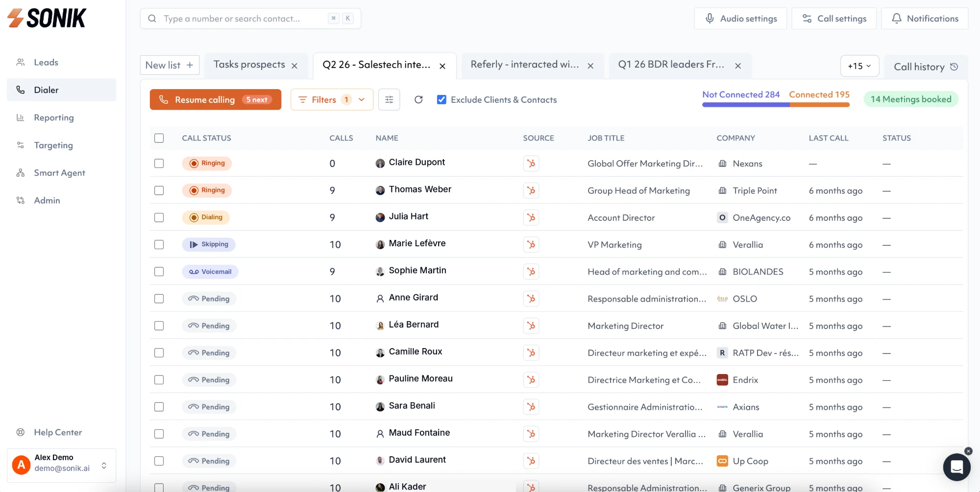Image resolution: width=980 pixels, height=492 pixels.
Task: Tick the checkbox for Anne Girard
Action: tap(159, 299)
